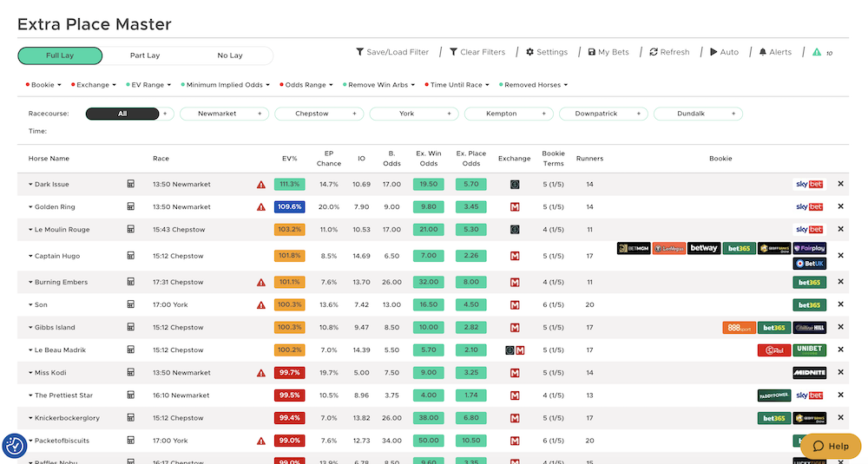Remove Captain Hugo row with X
The image size is (868, 464).
(840, 256)
